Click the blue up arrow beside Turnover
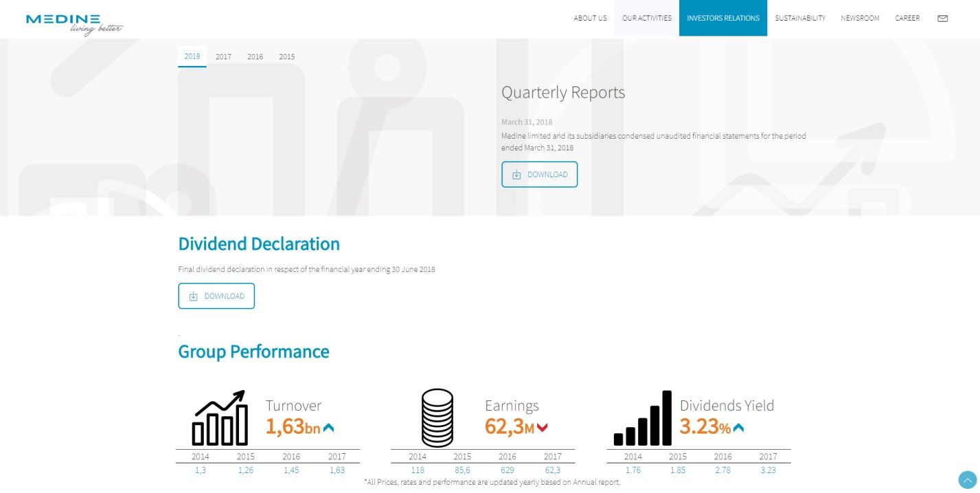 tap(328, 428)
